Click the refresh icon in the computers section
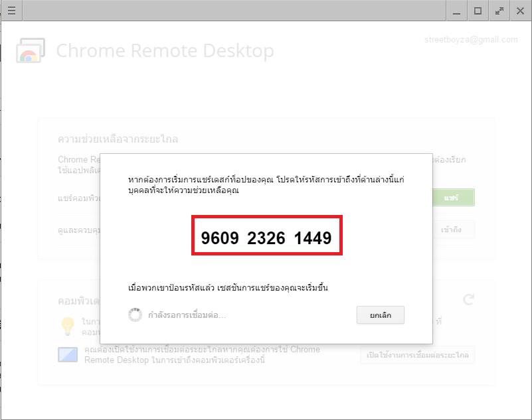532x420 pixels. (468, 299)
